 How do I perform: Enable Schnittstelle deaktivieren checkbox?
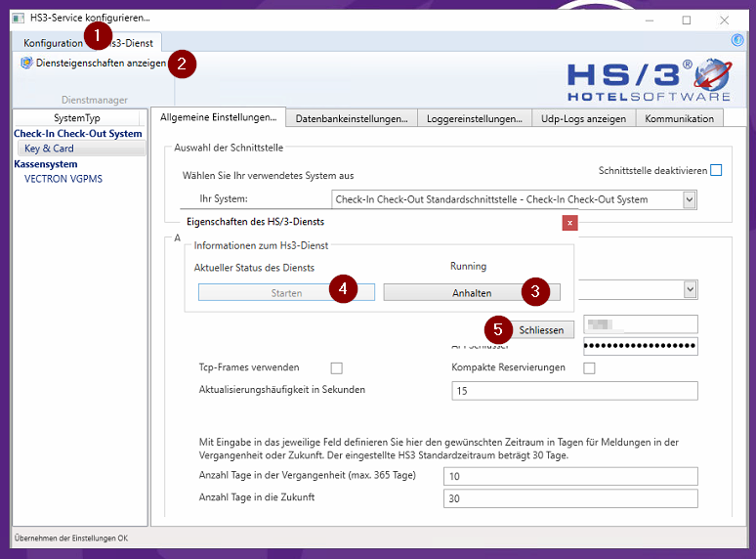click(716, 170)
